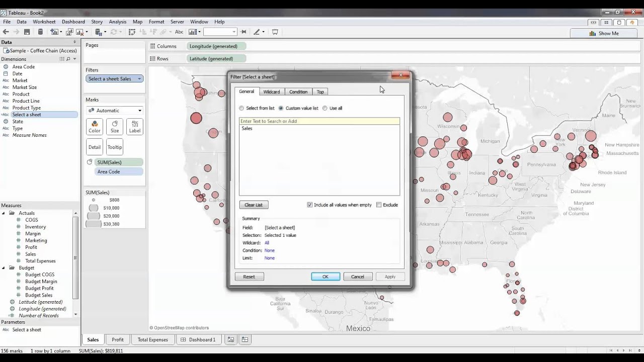Screen dimensions: 644x362
Task: Open the Analysis menu
Action: 118,22
